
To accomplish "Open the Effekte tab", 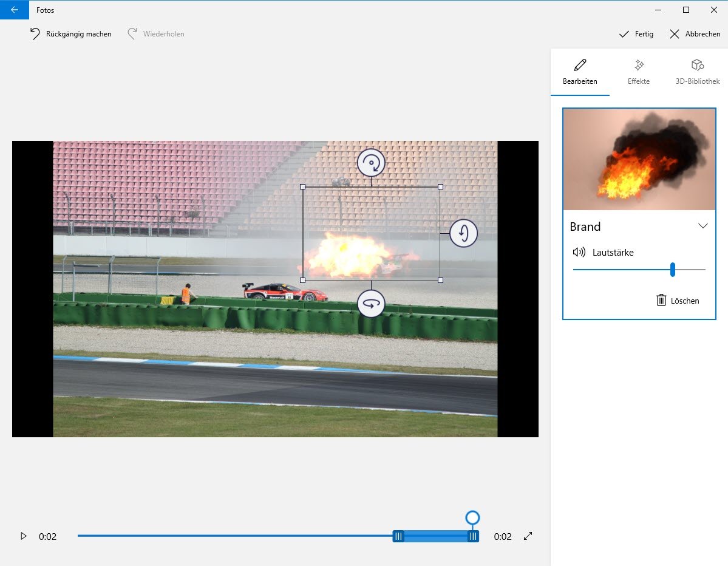I will [639, 72].
